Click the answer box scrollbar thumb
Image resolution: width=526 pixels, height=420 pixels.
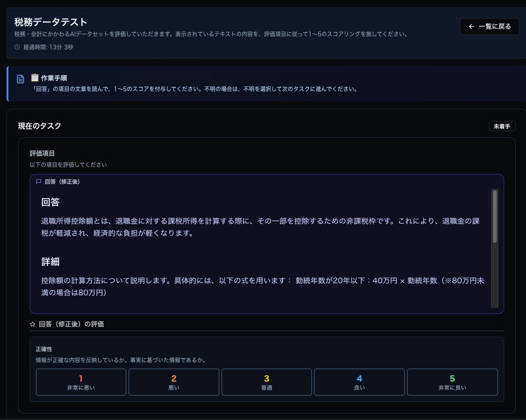[x=494, y=216]
